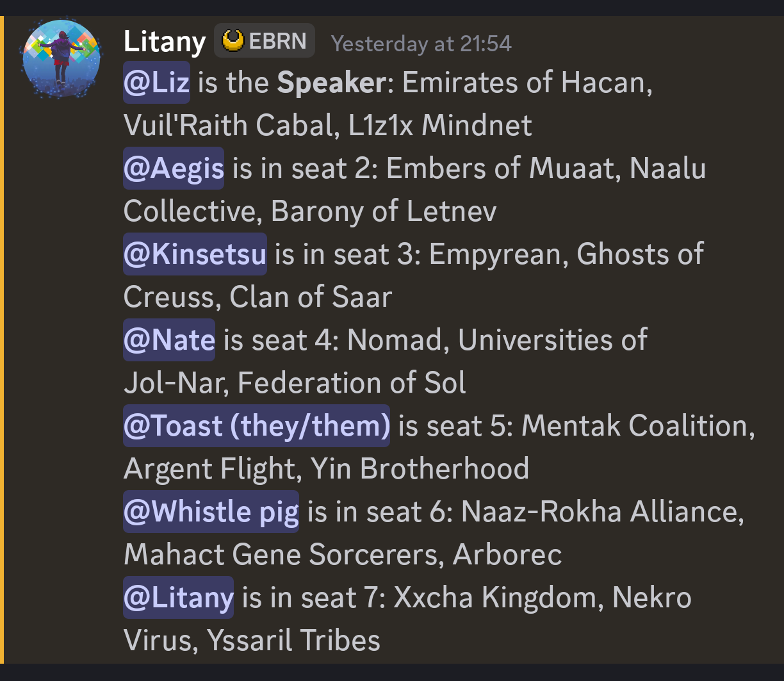Click the @Toast (they/them) mention
The width and height of the screenshot is (784, 681).
(256, 425)
